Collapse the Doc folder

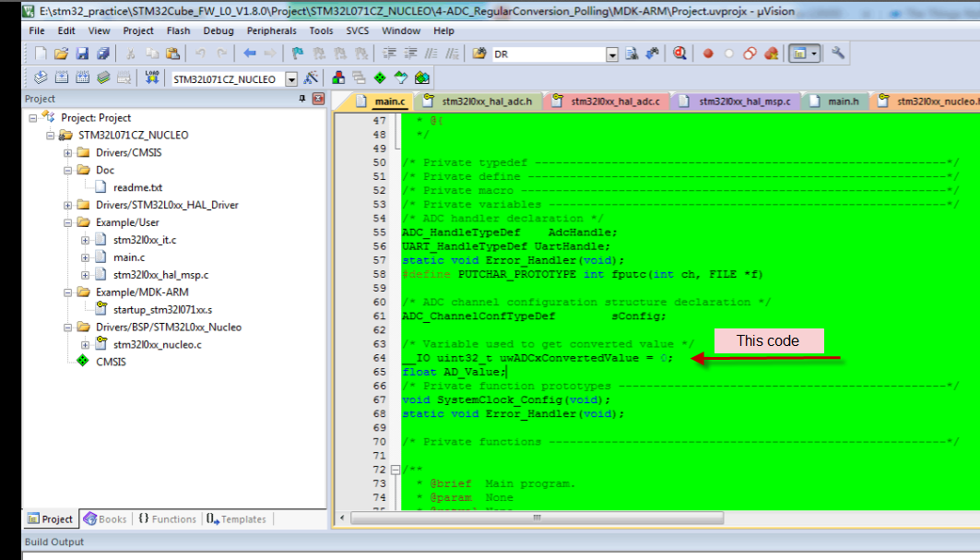(x=67, y=170)
